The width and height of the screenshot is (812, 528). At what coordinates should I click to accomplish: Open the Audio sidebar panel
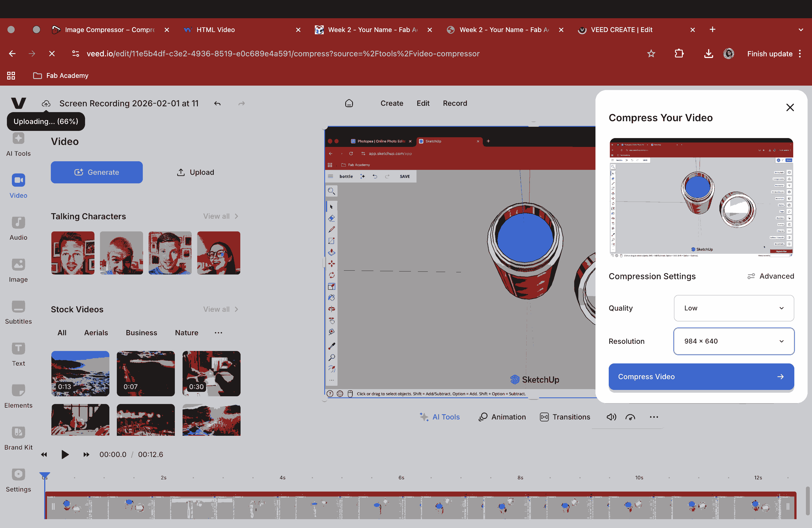point(19,228)
